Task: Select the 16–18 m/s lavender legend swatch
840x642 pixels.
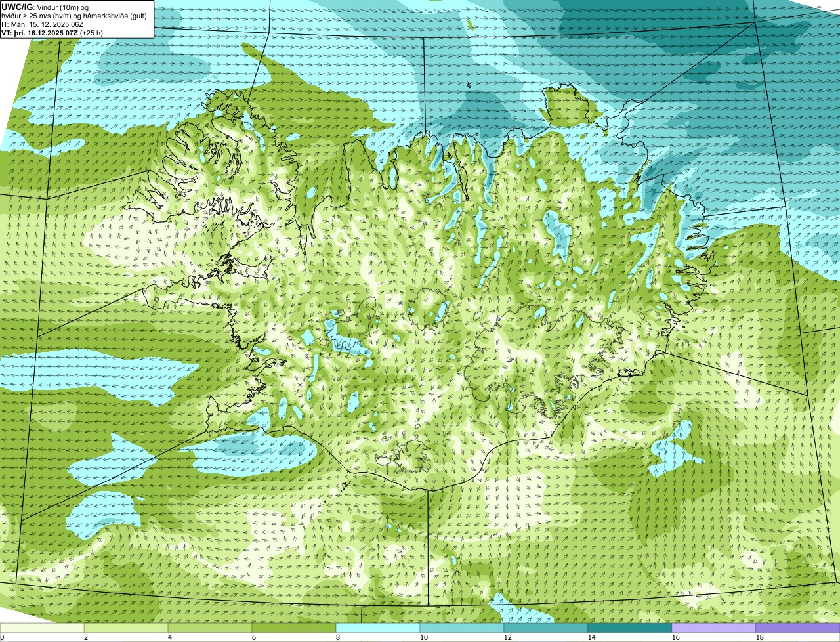Action: (x=714, y=628)
